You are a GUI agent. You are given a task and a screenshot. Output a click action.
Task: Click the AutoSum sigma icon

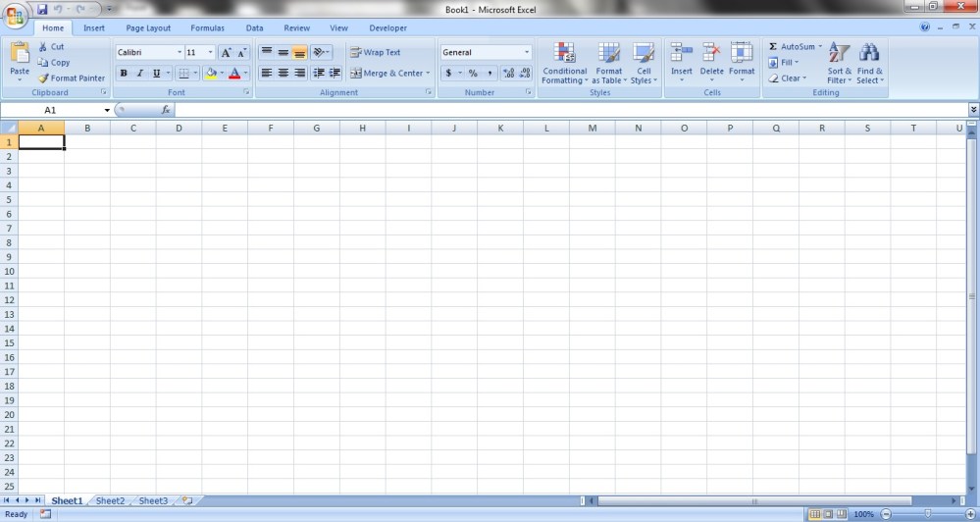773,46
